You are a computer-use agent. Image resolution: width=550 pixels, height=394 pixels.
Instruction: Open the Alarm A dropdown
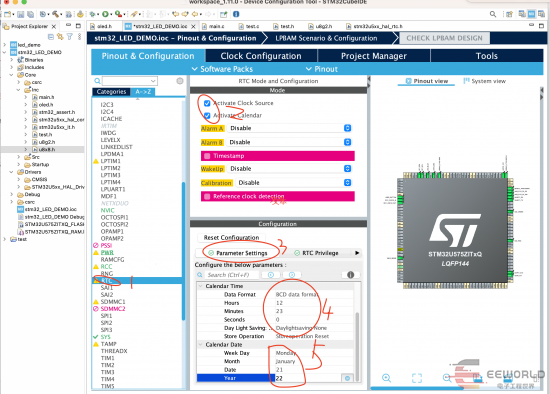pos(289,128)
